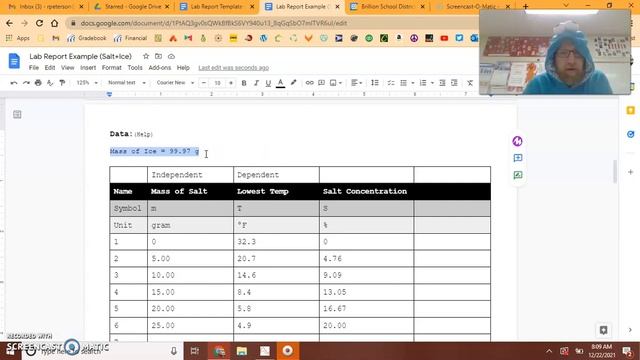Click the address bar URL
This screenshot has width=640, height=360.
(214, 23)
